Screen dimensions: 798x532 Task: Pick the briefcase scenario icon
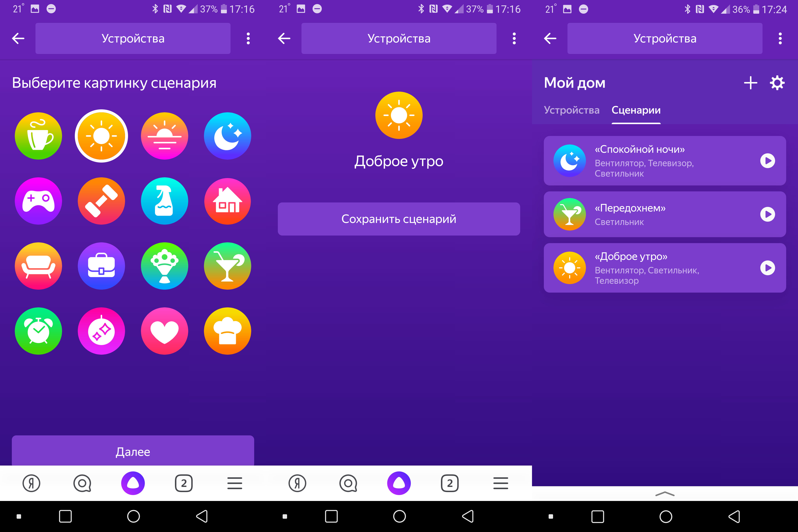pyautogui.click(x=101, y=266)
